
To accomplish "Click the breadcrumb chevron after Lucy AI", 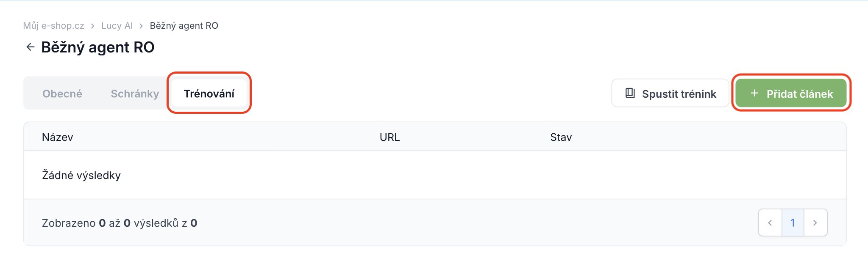I will [141, 26].
